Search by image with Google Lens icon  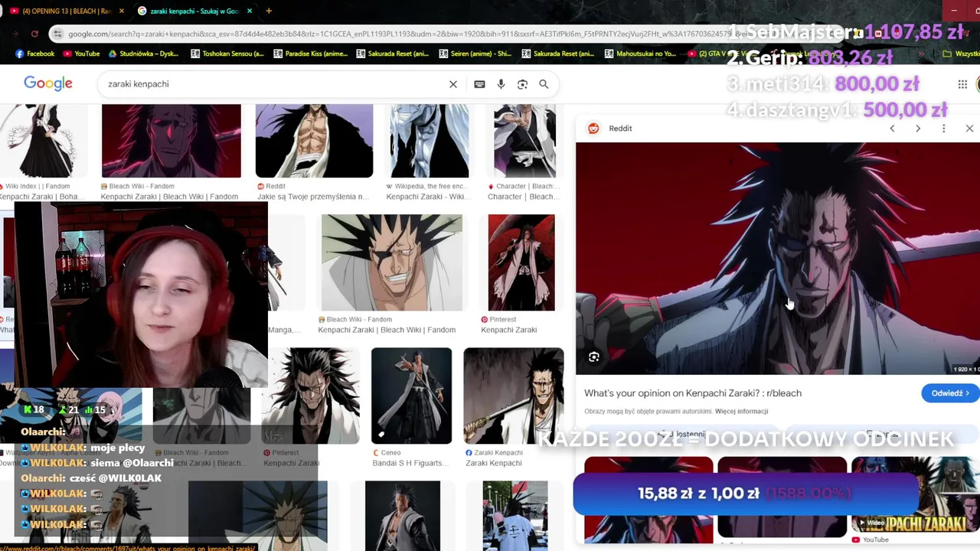click(x=522, y=84)
